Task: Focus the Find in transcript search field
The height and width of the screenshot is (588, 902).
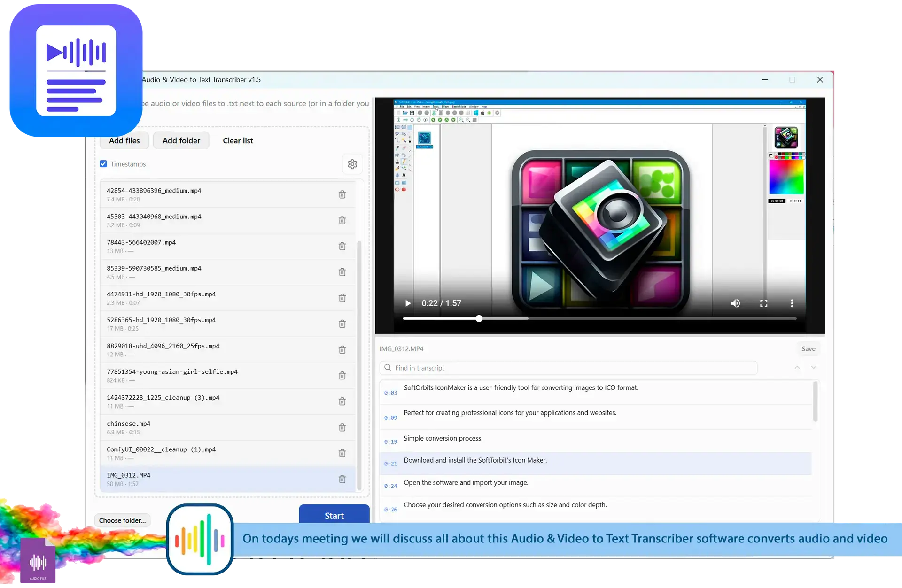Action: tap(568, 368)
